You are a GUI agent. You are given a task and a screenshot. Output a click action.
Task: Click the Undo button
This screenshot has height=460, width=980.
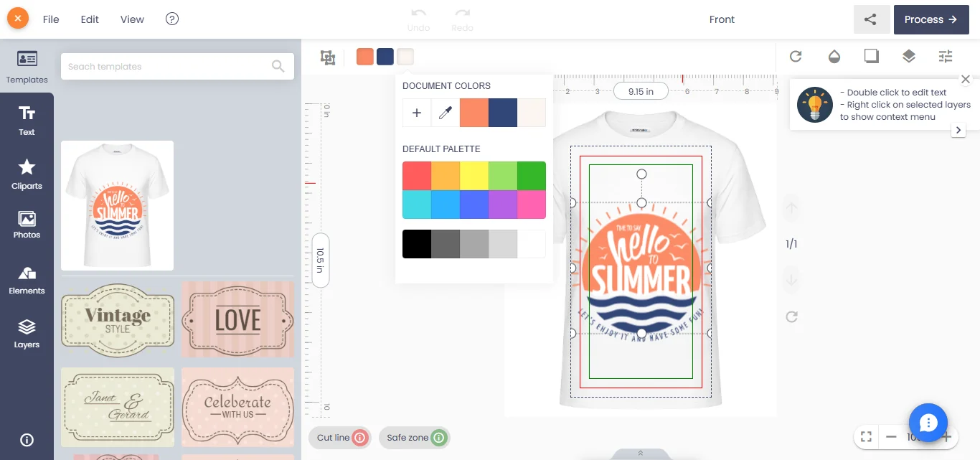pos(418,19)
